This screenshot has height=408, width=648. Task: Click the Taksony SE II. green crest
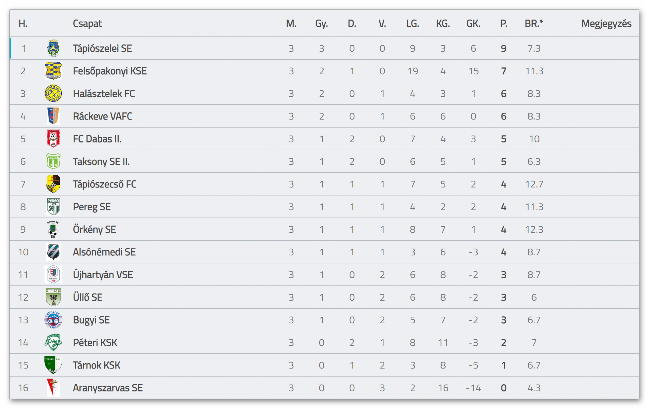(53, 162)
